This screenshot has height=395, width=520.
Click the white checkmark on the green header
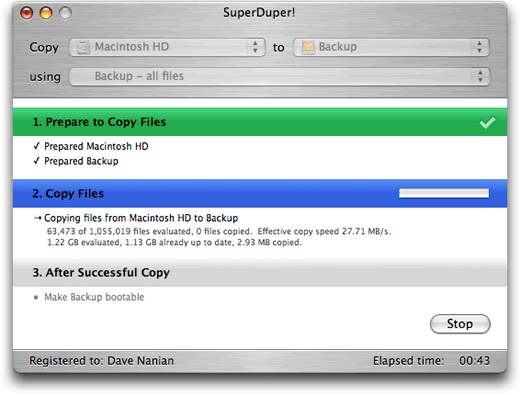coord(487,122)
